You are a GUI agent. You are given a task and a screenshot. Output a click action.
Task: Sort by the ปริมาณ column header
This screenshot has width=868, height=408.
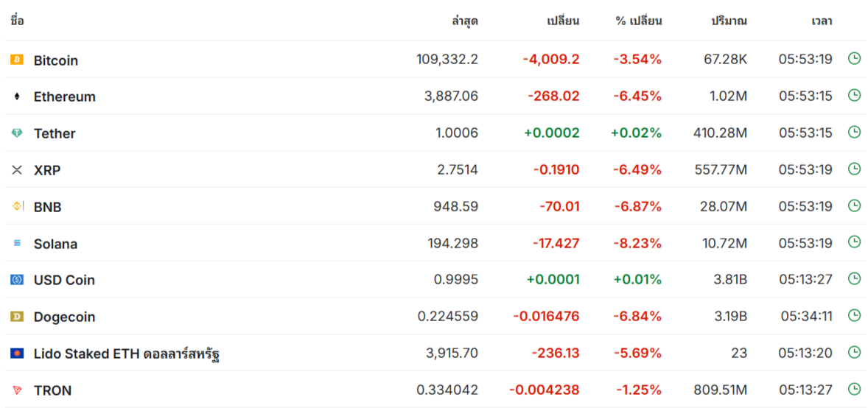(x=729, y=21)
